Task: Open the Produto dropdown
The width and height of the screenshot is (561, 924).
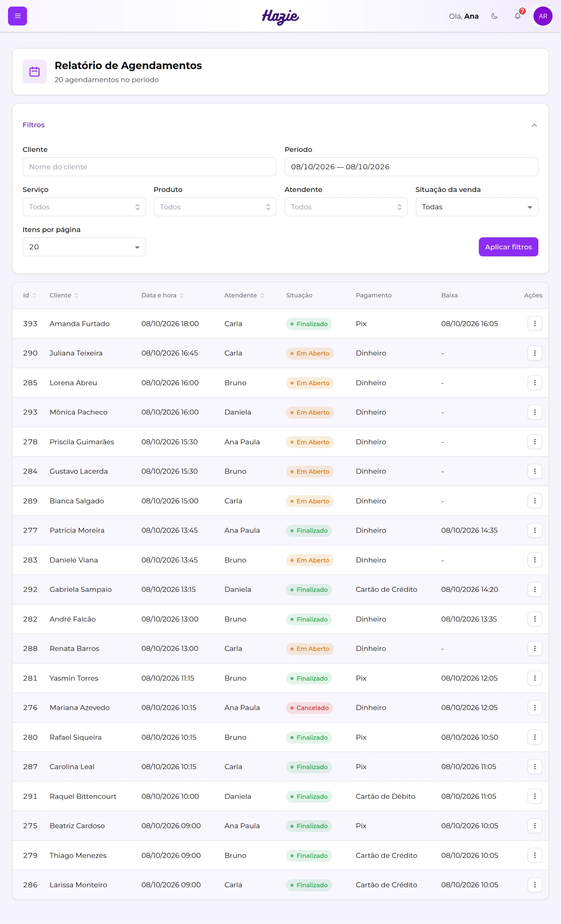Action: click(215, 207)
